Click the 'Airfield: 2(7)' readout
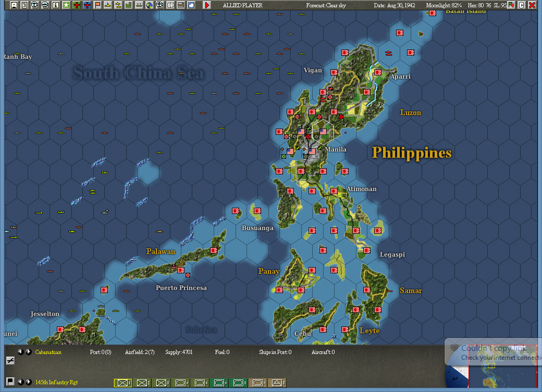The image size is (542, 392). click(140, 352)
